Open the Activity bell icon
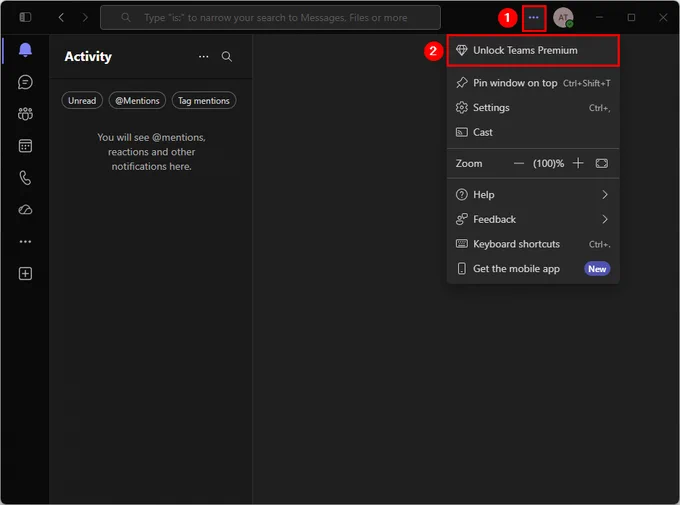680x505 pixels. pyautogui.click(x=25, y=50)
